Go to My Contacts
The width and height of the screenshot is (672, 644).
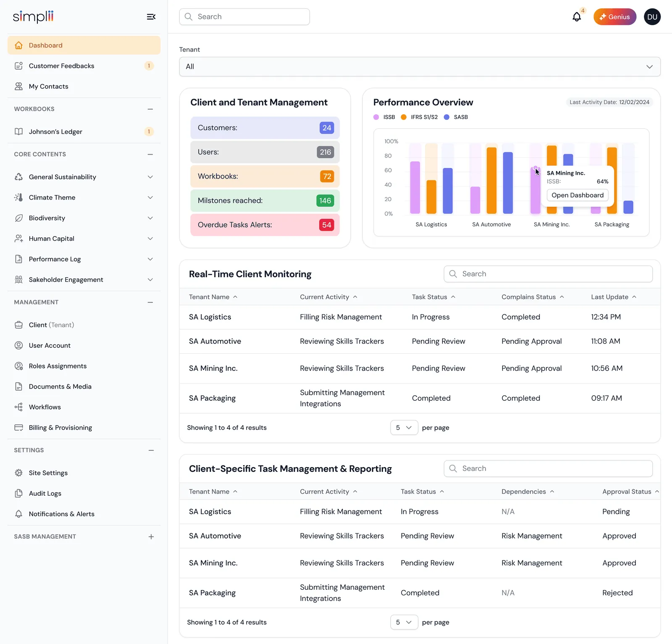click(84, 87)
